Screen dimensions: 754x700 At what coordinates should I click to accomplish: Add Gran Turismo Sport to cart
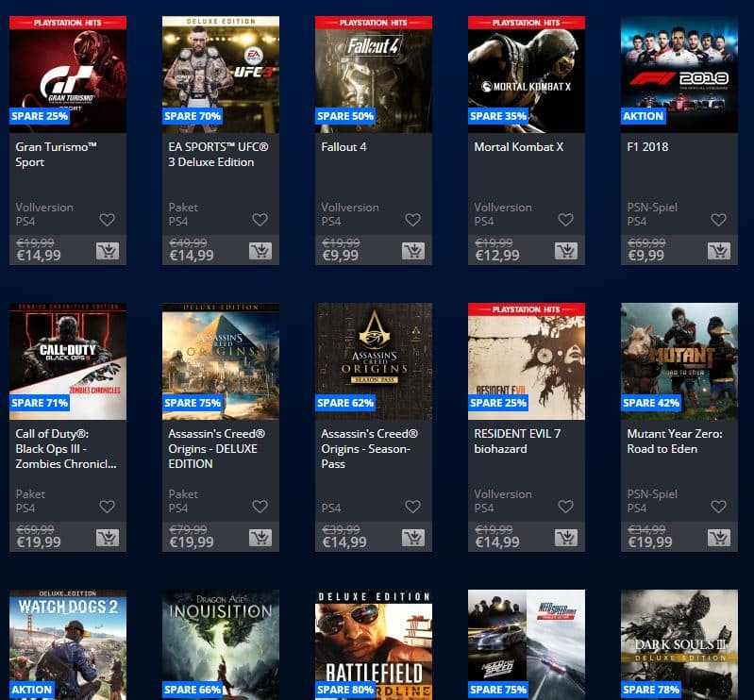pyautogui.click(x=108, y=251)
